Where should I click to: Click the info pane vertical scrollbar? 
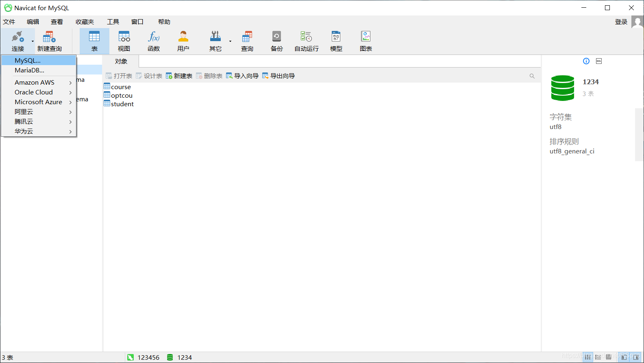pos(639,134)
